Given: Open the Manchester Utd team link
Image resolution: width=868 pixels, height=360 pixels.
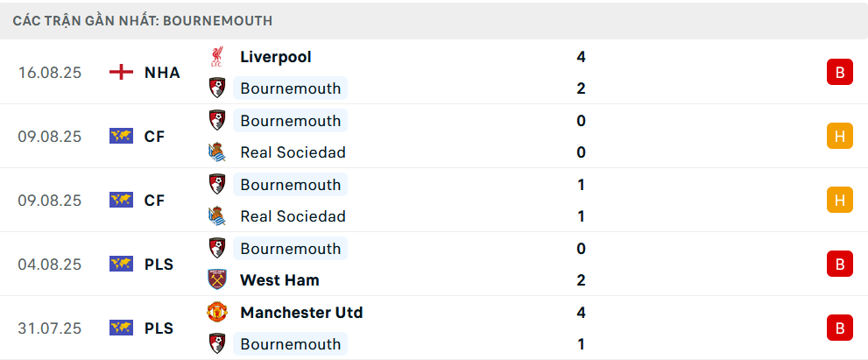Looking at the screenshot, I should coord(301,313).
